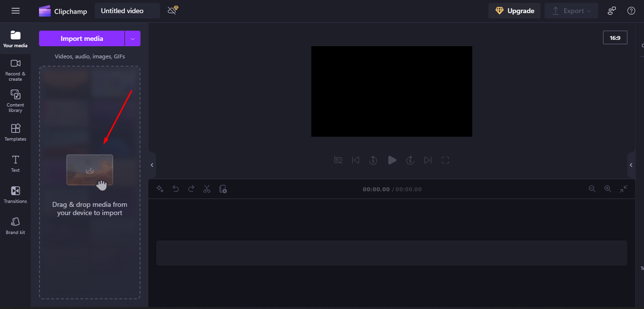Screen dimensions: 644x309
Task: Open the Templates tab
Action: coord(15,132)
